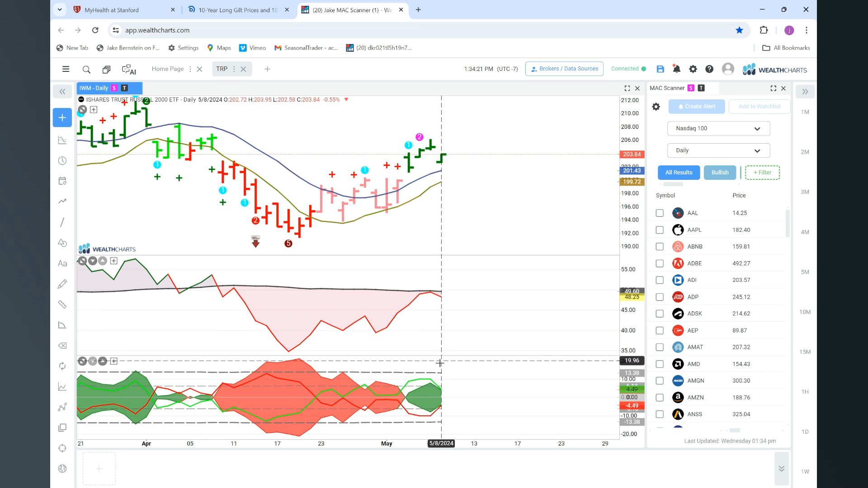Open the Nasdaq 100 list dropdown
The width and height of the screenshot is (868, 488).
tap(718, 128)
